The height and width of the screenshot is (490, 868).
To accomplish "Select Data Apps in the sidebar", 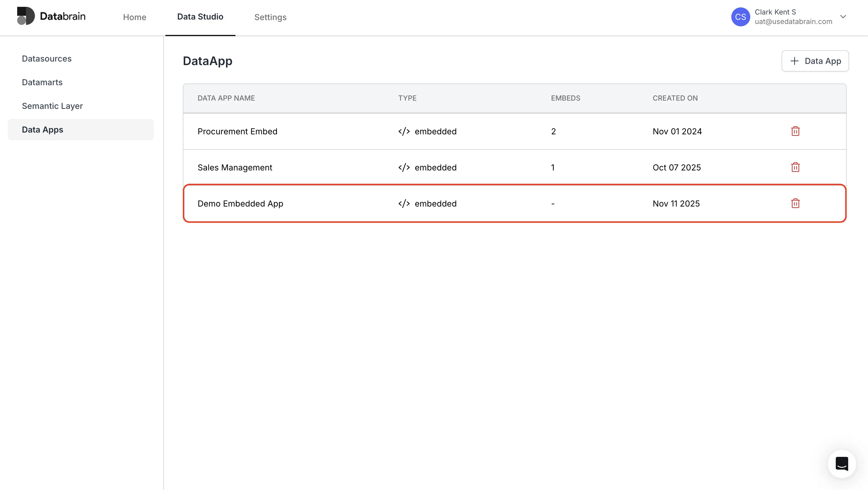I will [x=81, y=129].
